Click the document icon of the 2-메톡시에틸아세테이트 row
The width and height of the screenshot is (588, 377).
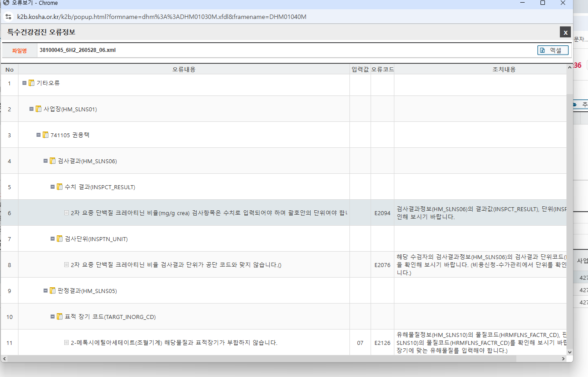click(66, 343)
